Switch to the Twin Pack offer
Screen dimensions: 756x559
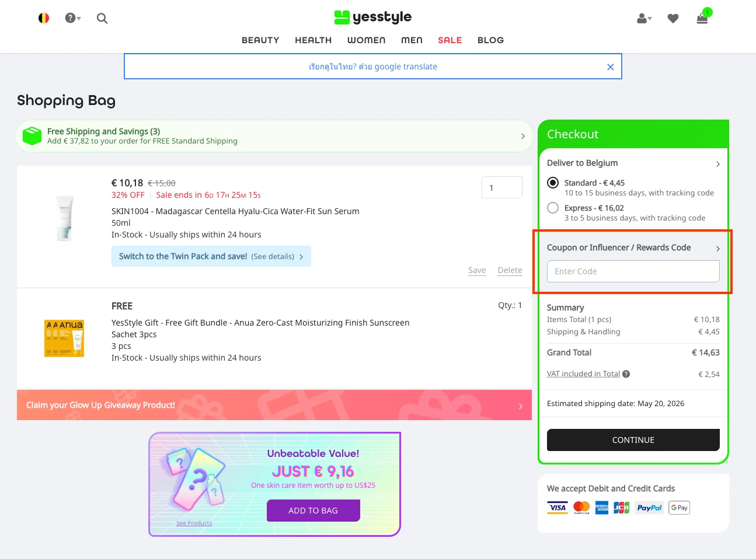click(211, 256)
